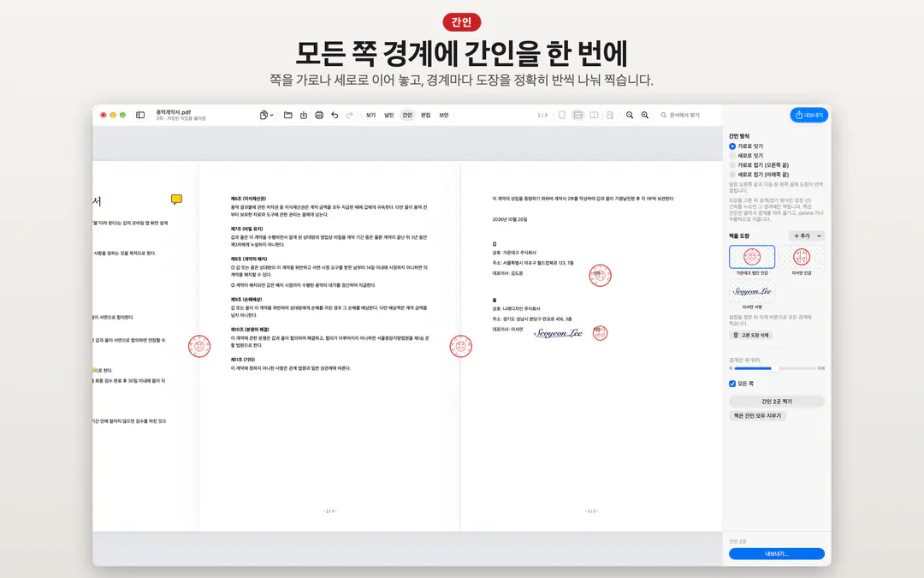The height and width of the screenshot is (578, 924).
Task: Select the 간인 tab
Action: pyautogui.click(x=407, y=115)
